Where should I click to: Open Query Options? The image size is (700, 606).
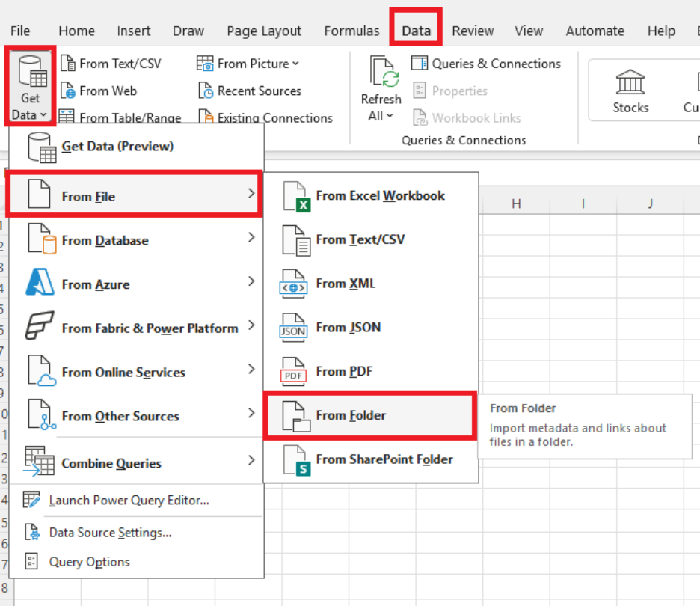(x=136, y=562)
